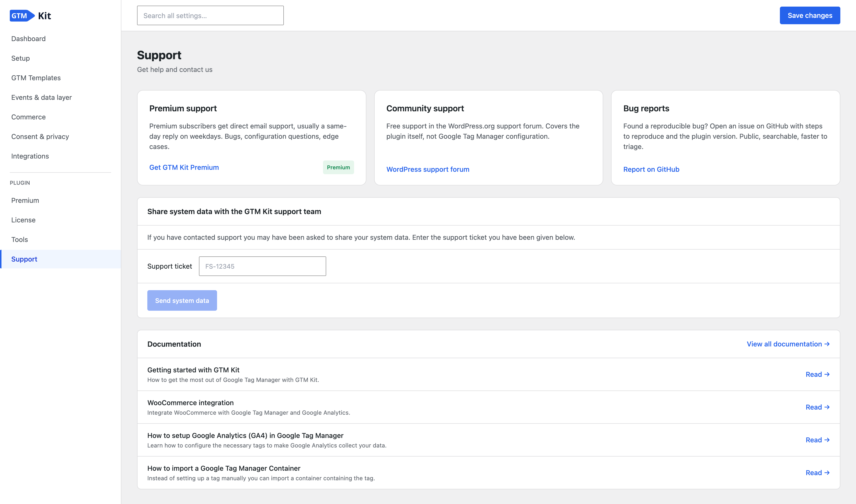Select Support in the sidebar
Screen dimensions: 856x504
coord(61,259)
